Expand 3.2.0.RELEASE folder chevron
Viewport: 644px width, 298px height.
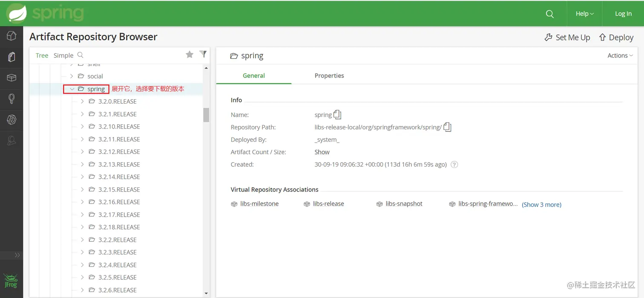(x=82, y=101)
